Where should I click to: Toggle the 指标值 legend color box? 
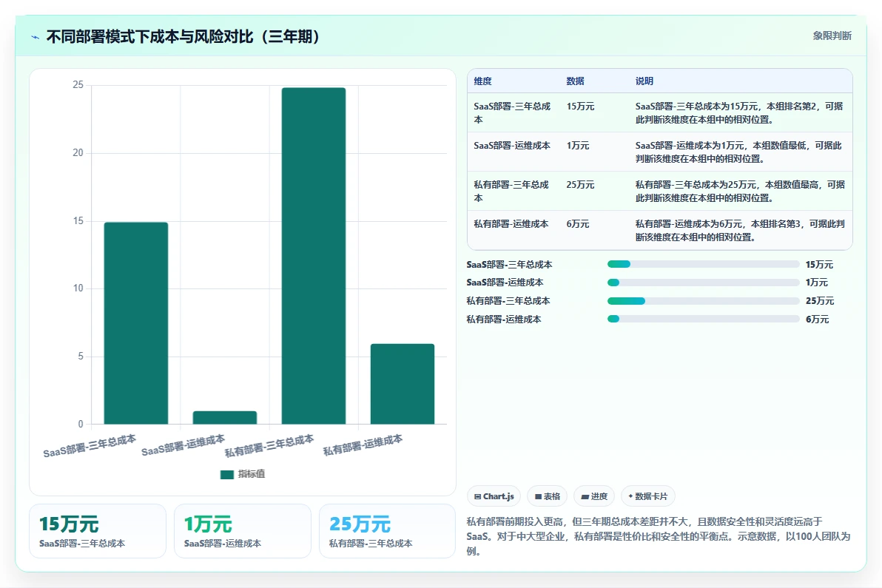tap(226, 474)
